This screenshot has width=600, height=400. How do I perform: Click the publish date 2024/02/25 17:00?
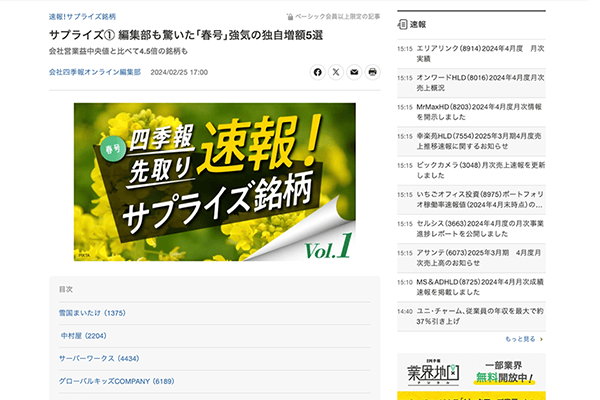pyautogui.click(x=179, y=72)
